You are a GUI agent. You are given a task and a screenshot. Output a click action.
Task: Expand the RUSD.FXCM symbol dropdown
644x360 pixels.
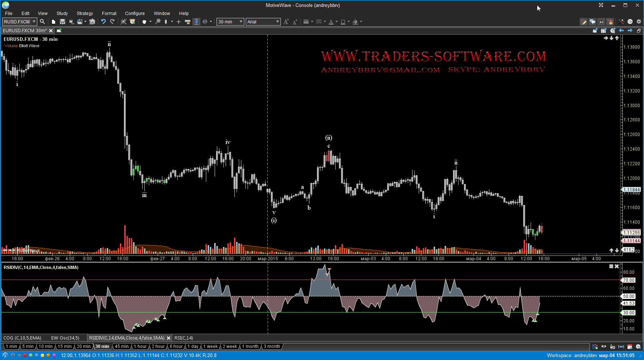coord(34,22)
